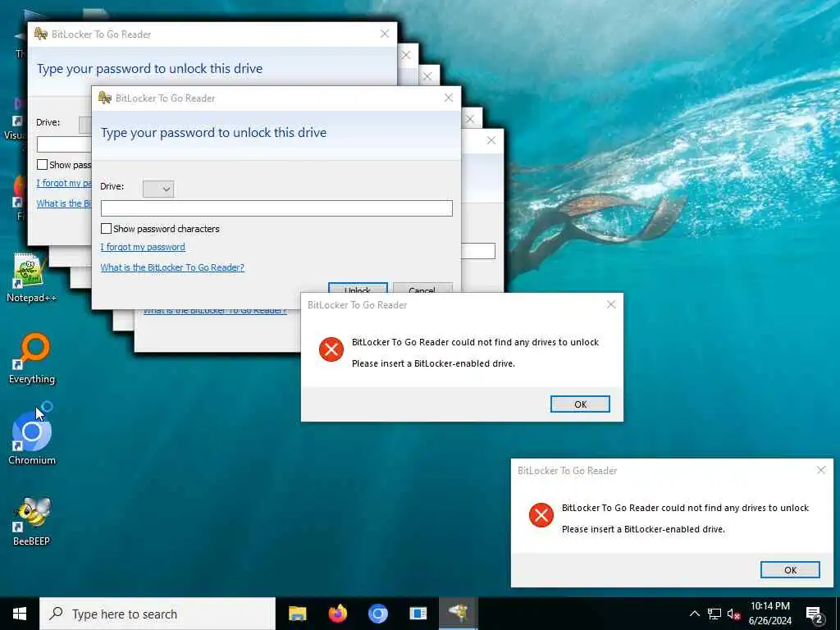
Task: Click the keys icon in front window title
Action: point(104,98)
